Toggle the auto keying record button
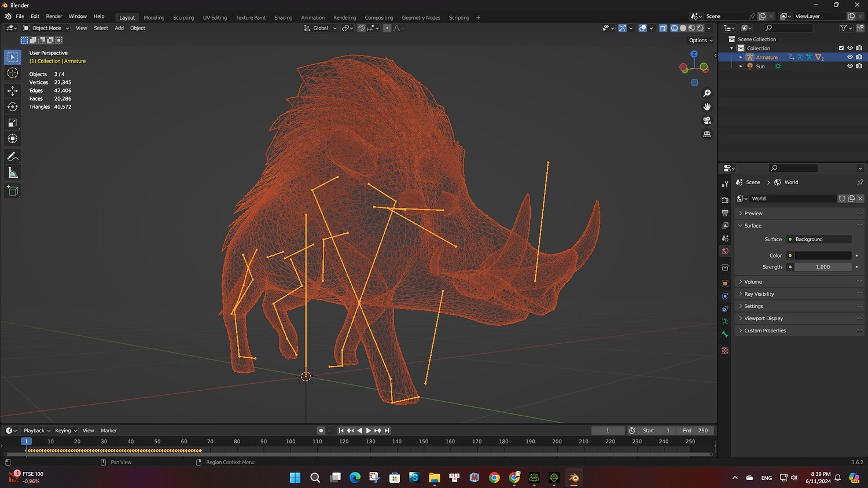 pyautogui.click(x=321, y=431)
